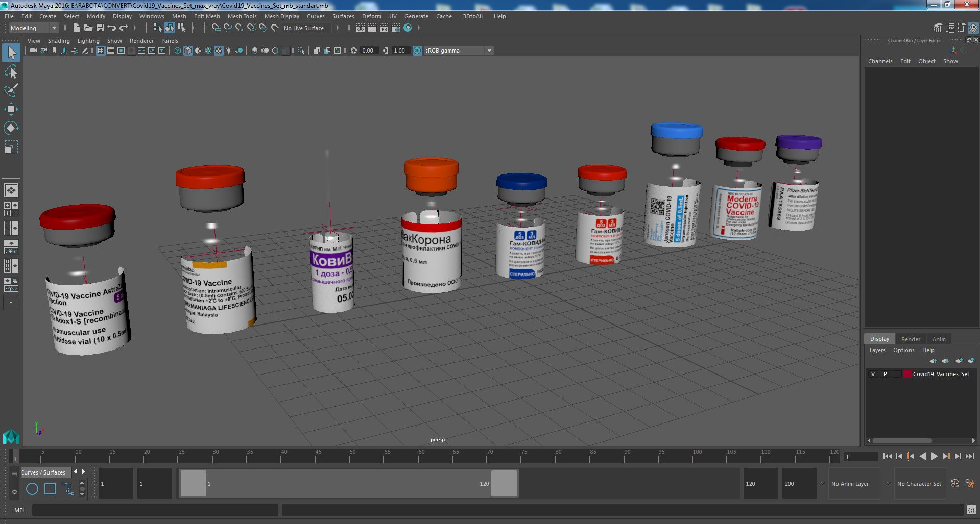Select the arrow Select tool
Image resolution: width=980 pixels, height=524 pixels.
tap(11, 53)
